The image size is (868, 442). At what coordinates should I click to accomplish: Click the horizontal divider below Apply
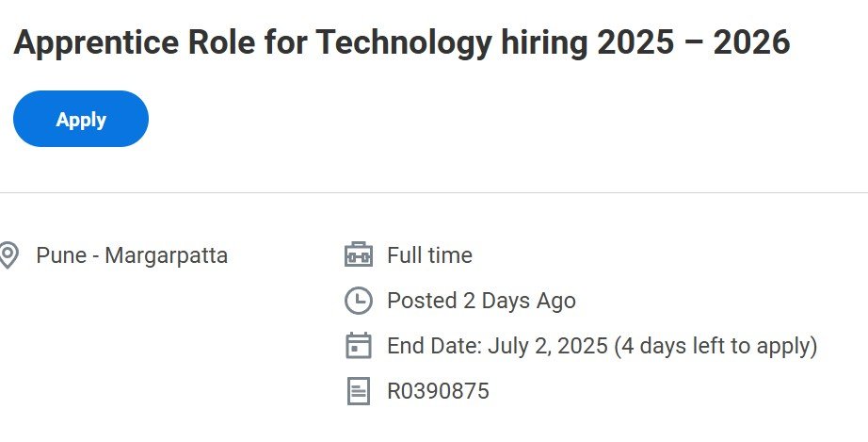point(434,193)
